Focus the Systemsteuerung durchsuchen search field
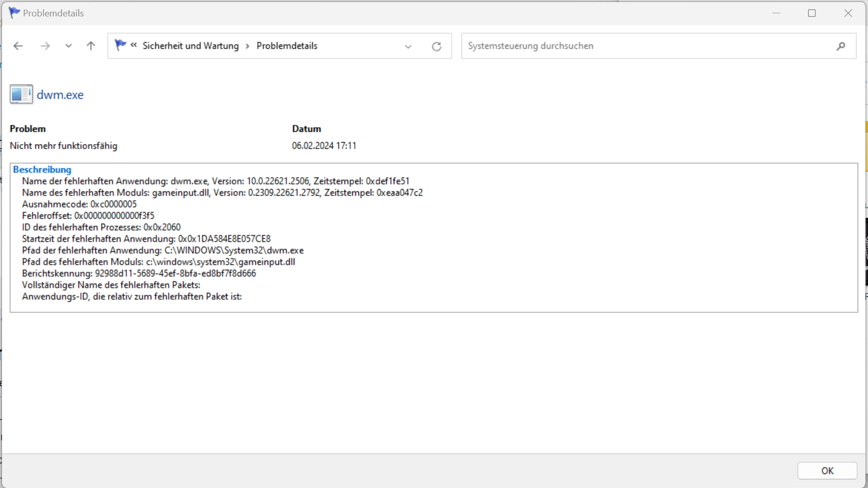868x488 pixels. 659,46
